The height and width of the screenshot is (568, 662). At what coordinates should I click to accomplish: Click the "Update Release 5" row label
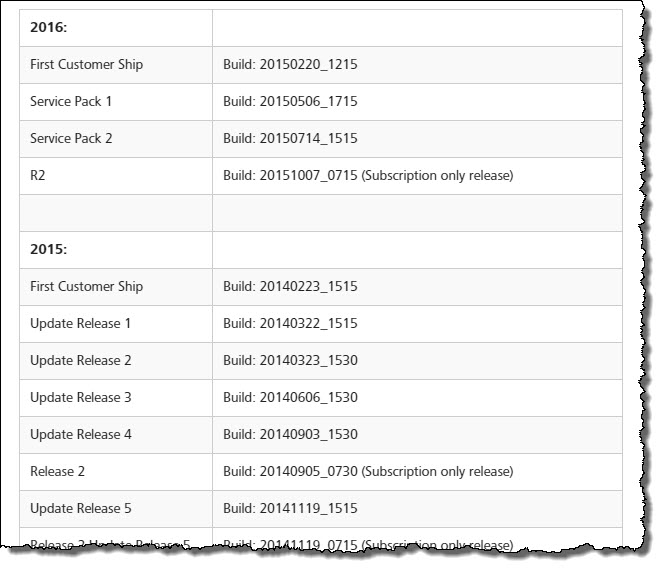pos(80,508)
